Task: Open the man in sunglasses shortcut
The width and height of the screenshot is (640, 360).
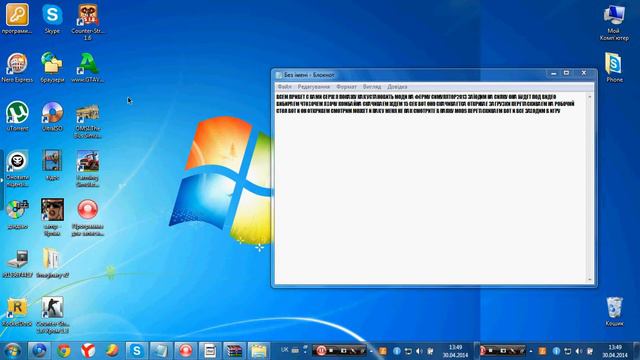Action: point(52,218)
